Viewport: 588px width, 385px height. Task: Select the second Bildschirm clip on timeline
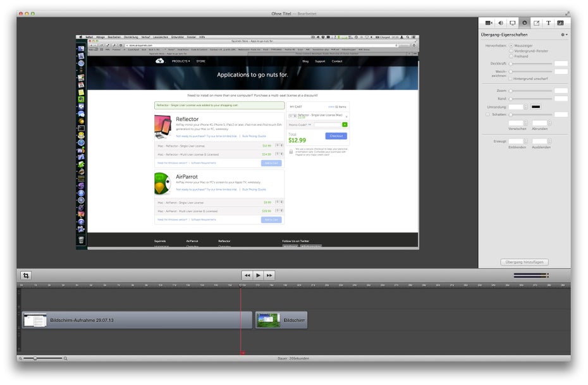[281, 320]
